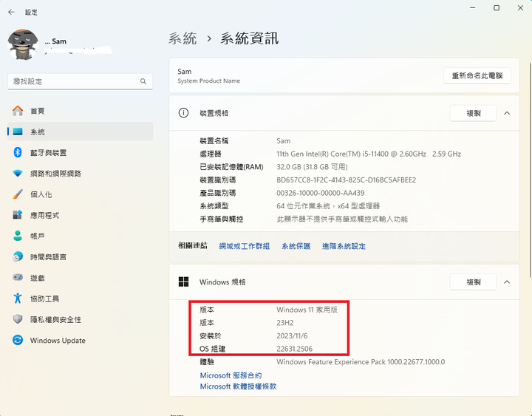The width and height of the screenshot is (532, 416).
Task: Open 應用程式 settings
Action: pos(80,215)
